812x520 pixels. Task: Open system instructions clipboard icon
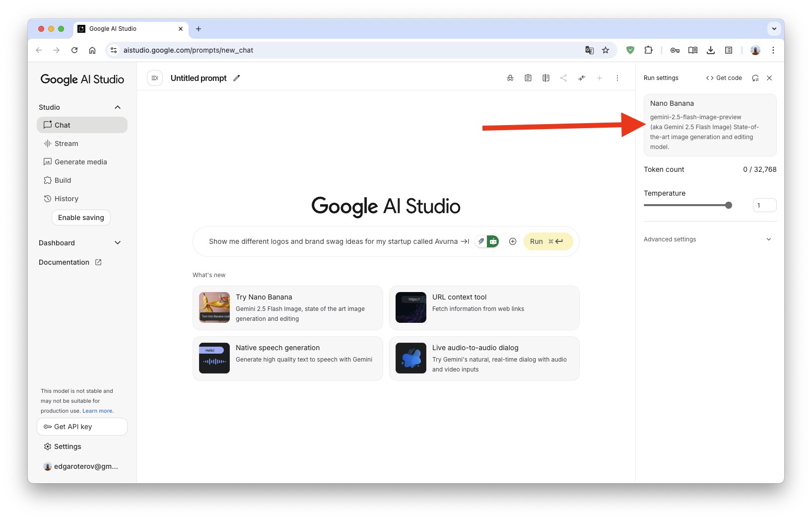(528, 78)
